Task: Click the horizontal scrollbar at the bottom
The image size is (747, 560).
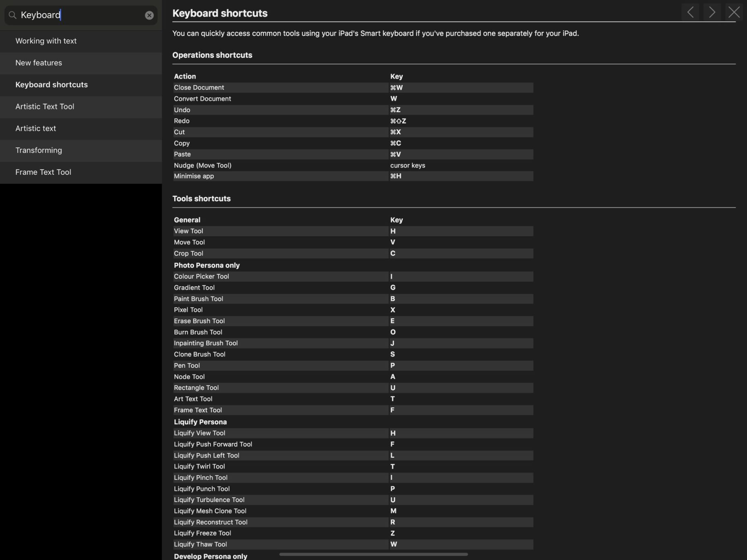Action: 373,554
